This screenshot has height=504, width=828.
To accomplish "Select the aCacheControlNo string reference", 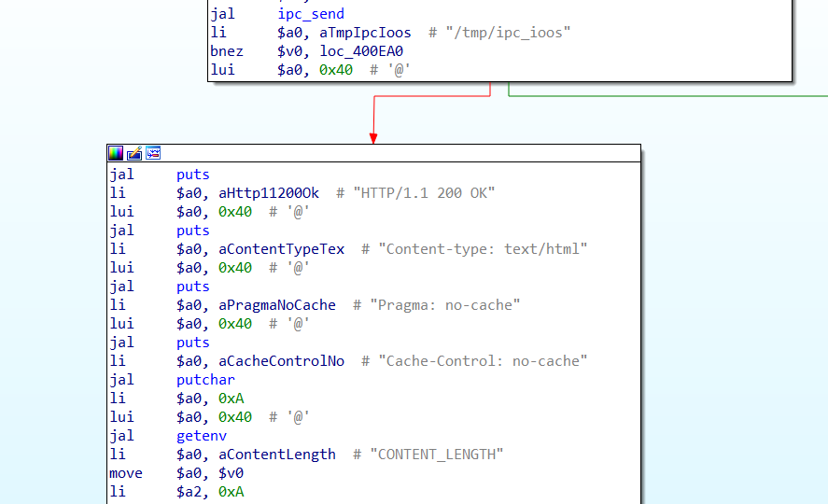I will point(281,361).
